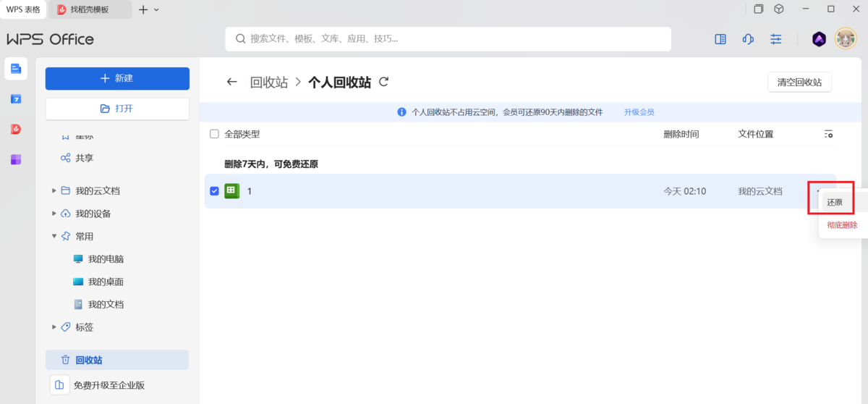The height and width of the screenshot is (404, 868).
Task: Open the list view settings icon
Action: click(828, 134)
